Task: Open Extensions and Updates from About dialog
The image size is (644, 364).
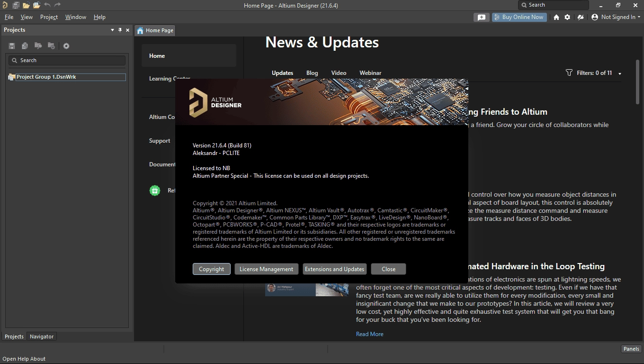Action: coord(334,269)
